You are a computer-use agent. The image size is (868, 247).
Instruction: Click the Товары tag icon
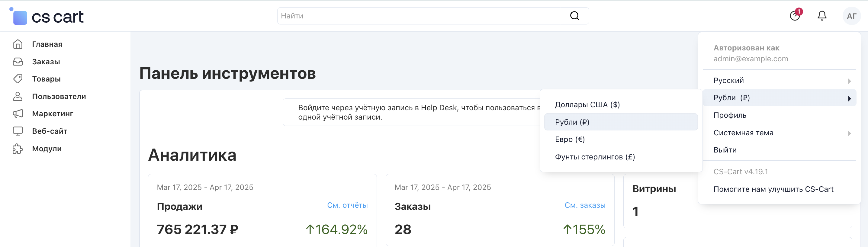pyautogui.click(x=18, y=79)
